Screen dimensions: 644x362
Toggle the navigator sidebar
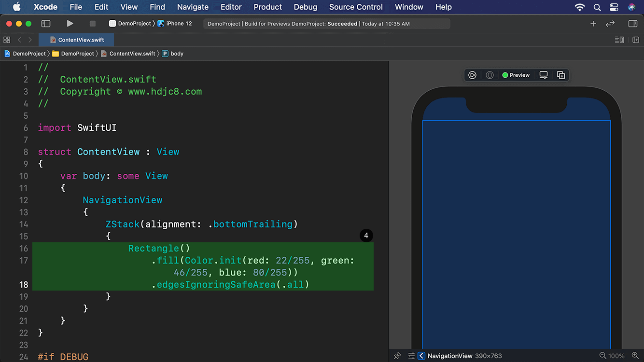tap(46, 23)
